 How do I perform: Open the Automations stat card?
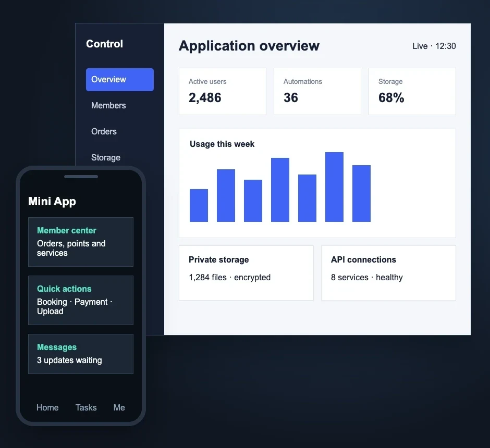317,92
